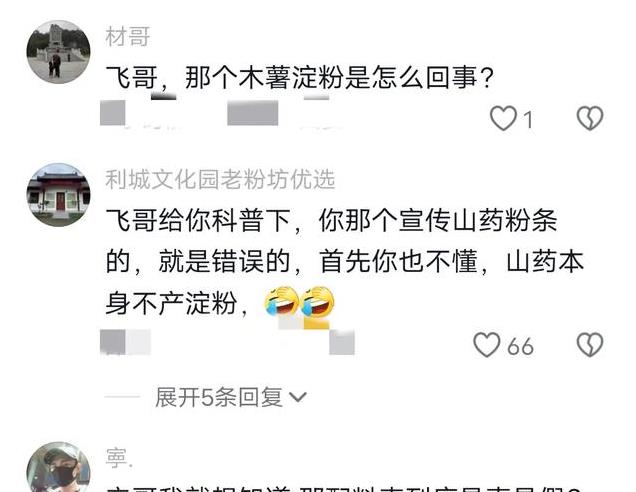
Task: Tap the laughing crying emoji
Action: (x=281, y=301)
